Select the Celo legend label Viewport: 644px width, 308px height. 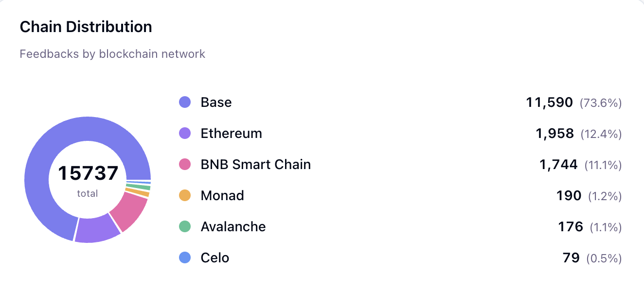(215, 257)
